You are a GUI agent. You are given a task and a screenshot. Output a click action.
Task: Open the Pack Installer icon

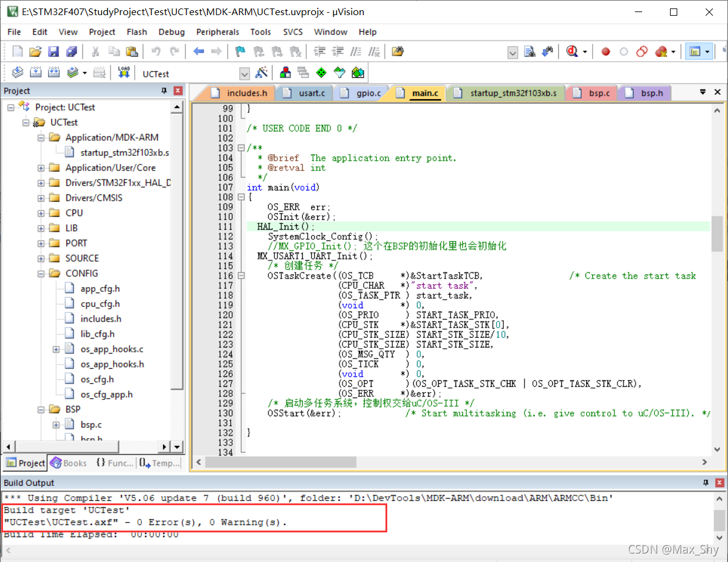point(358,73)
